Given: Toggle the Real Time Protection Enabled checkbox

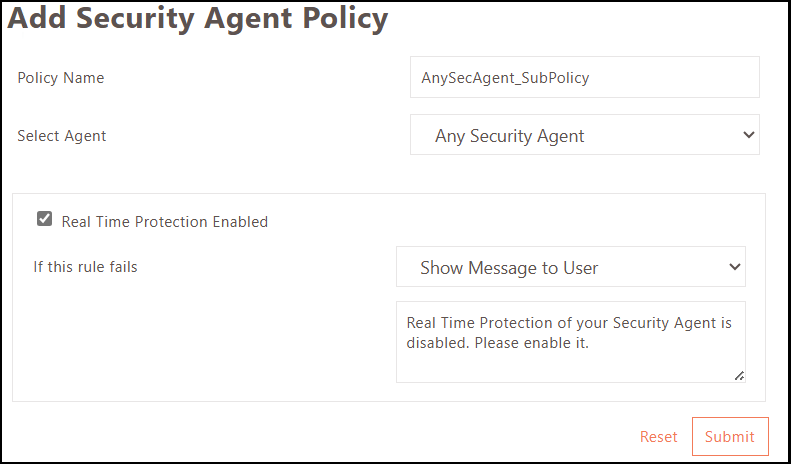Looking at the screenshot, I should [x=44, y=219].
